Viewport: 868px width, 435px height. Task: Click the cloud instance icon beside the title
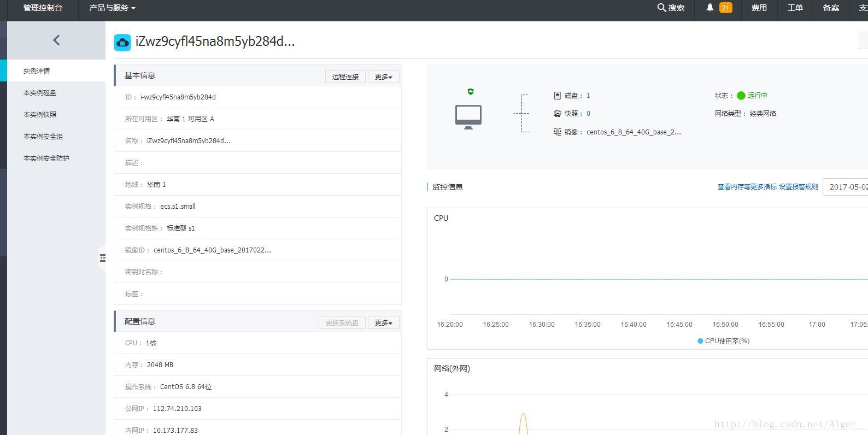click(122, 43)
